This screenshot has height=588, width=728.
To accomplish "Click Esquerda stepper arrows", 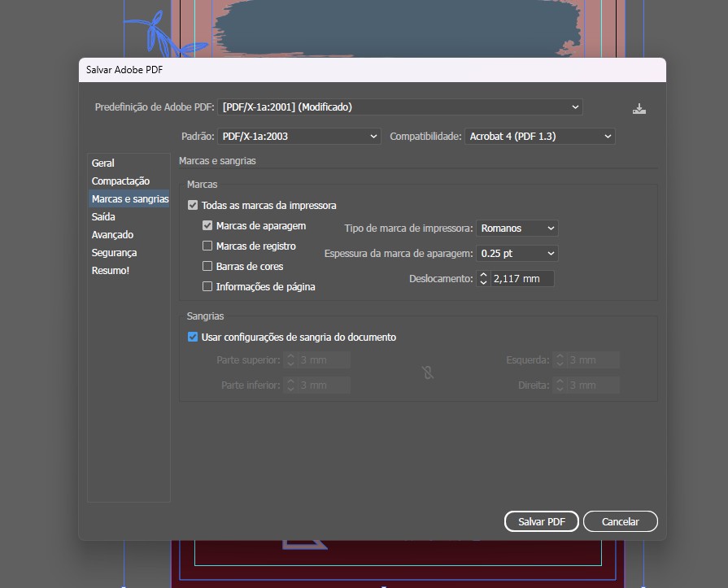I will 560,360.
